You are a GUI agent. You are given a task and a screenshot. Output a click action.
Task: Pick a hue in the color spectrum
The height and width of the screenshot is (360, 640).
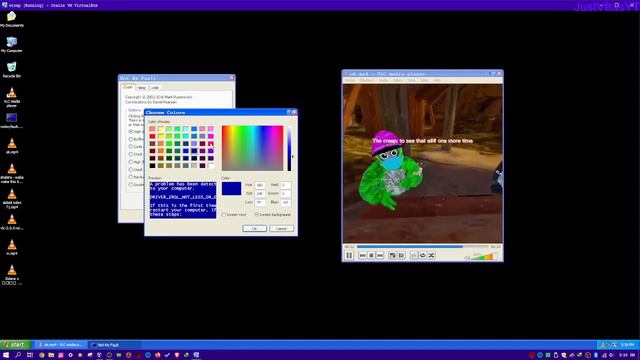(252, 148)
